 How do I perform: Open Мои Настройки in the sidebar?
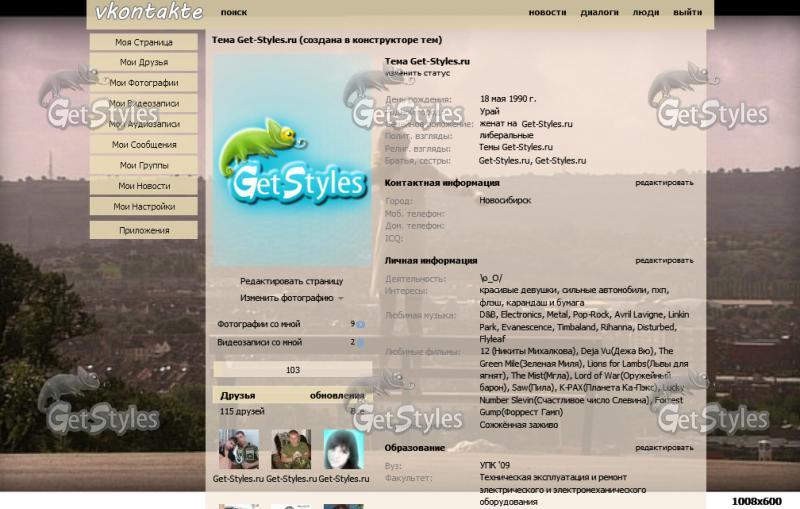pyautogui.click(x=144, y=206)
